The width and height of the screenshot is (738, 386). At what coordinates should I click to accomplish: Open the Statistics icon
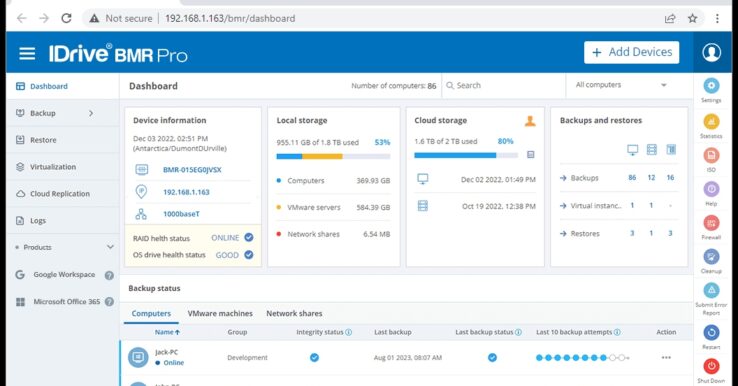coord(711,121)
